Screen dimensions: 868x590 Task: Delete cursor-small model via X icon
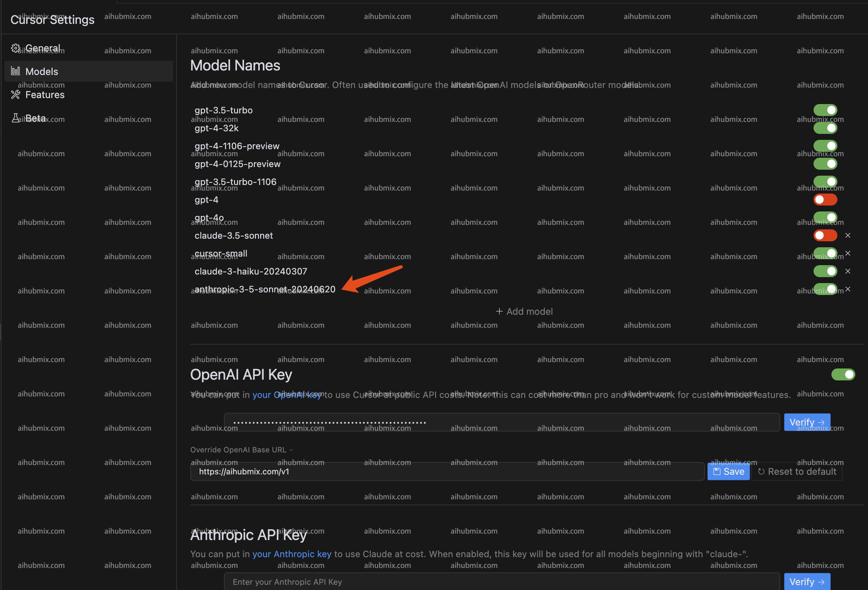click(847, 253)
